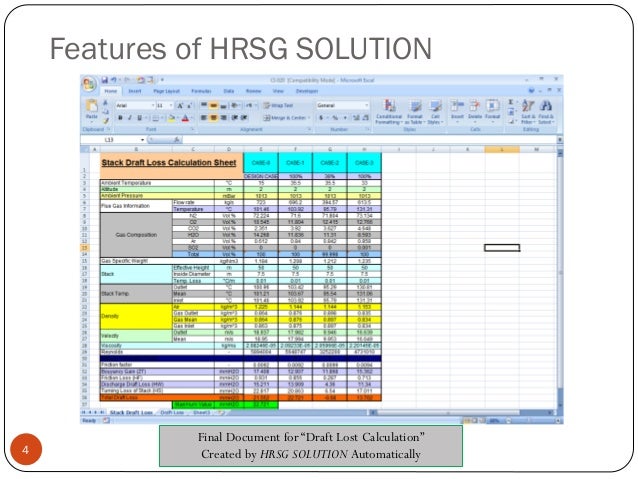This screenshot has height=479, width=638.
Task: Select the column L header
Action: (x=502, y=149)
